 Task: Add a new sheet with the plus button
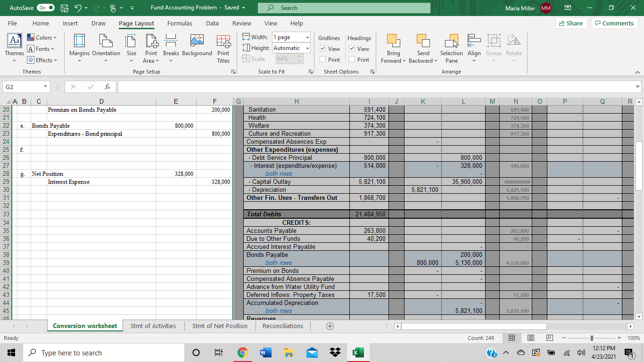pos(330,326)
